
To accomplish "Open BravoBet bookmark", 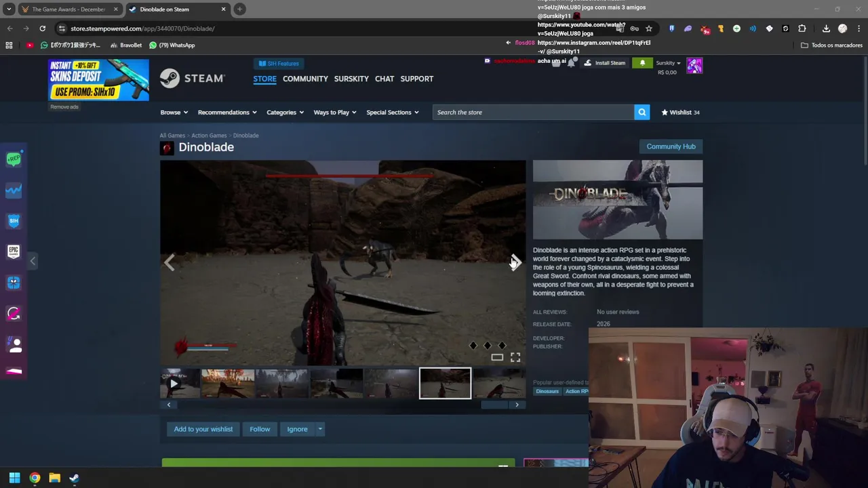I will pos(126,45).
